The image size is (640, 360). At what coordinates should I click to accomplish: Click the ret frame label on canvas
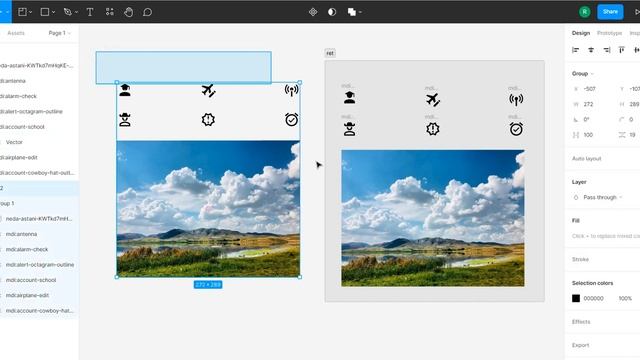[330, 53]
